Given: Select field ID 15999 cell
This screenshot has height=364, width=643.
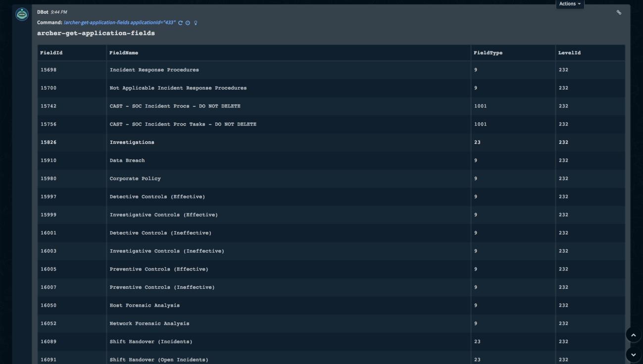Looking at the screenshot, I should [72, 215].
